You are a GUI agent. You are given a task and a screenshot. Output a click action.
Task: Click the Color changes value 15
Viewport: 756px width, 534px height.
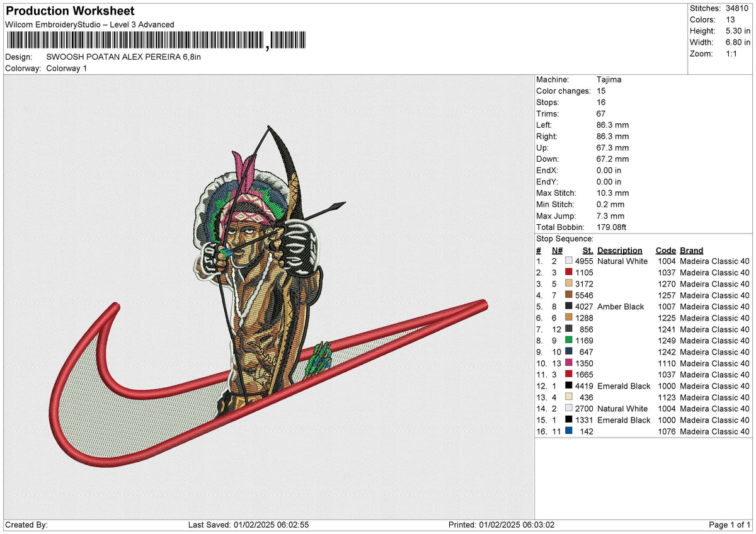pos(601,91)
